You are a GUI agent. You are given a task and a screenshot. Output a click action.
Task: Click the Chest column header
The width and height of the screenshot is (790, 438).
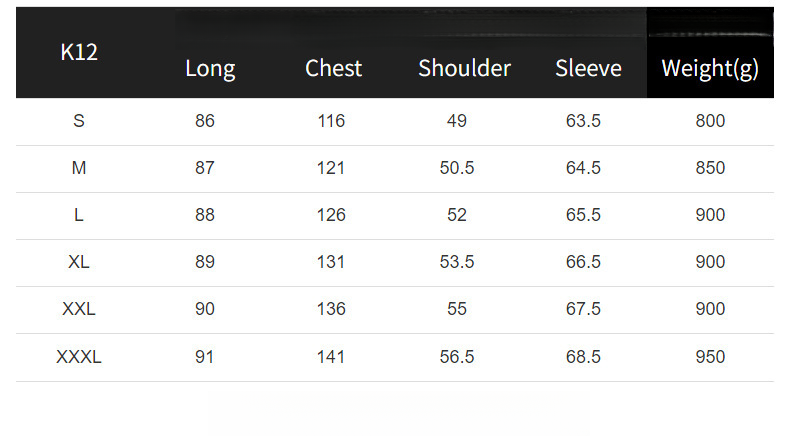[x=333, y=69]
